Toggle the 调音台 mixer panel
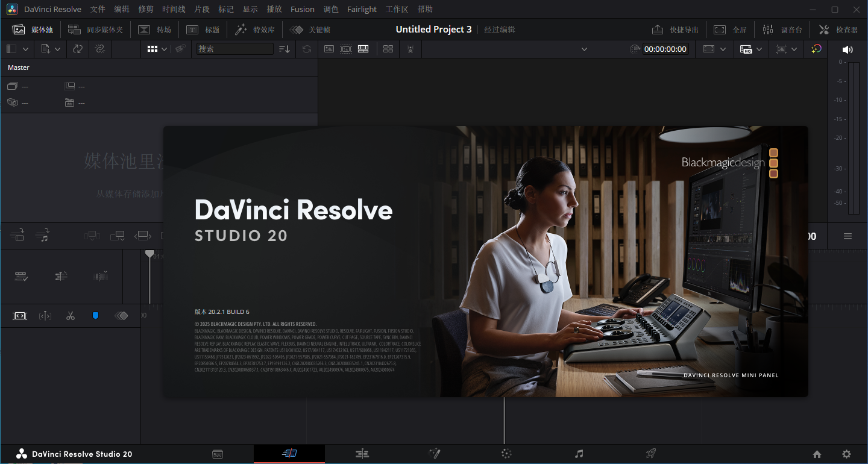 (782, 30)
